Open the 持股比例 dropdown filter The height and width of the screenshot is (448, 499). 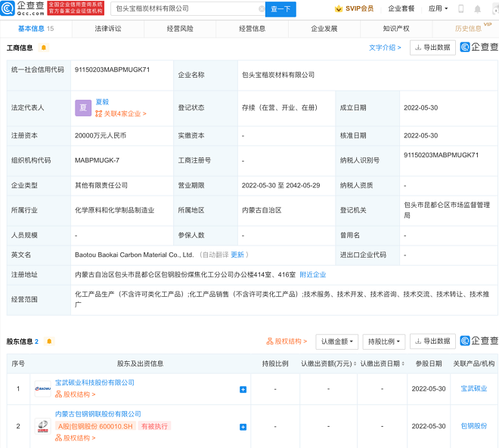[x=383, y=341]
